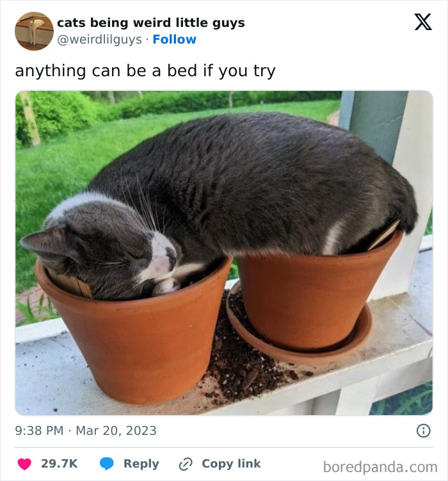The width and height of the screenshot is (448, 481).
Task: Click the name 'cats being weird little guys'
Action: [150, 22]
